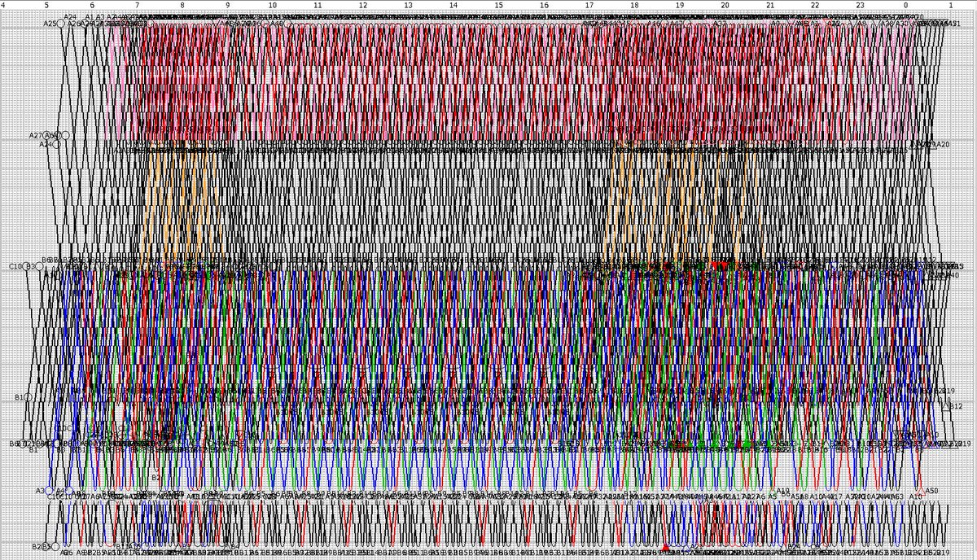This screenshot has width=977, height=560.
Task: Click the hour 7 marker on the time axis
Action: [137, 5]
